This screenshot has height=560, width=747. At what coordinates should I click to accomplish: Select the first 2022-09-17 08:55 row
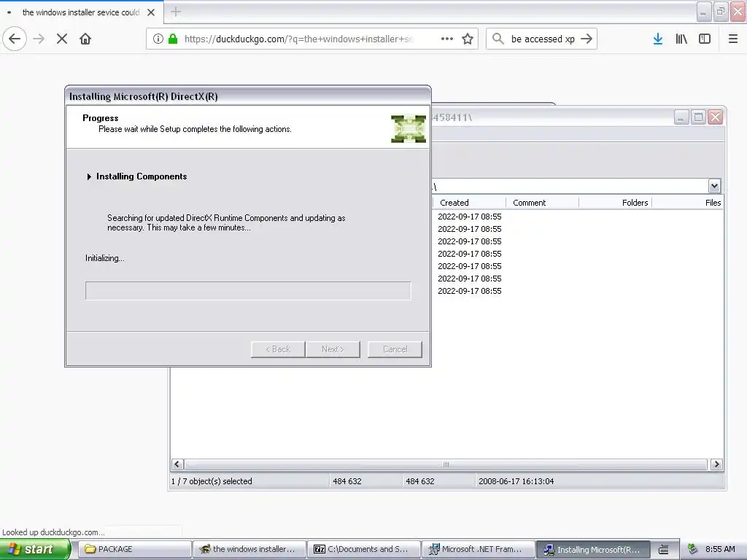click(x=469, y=217)
